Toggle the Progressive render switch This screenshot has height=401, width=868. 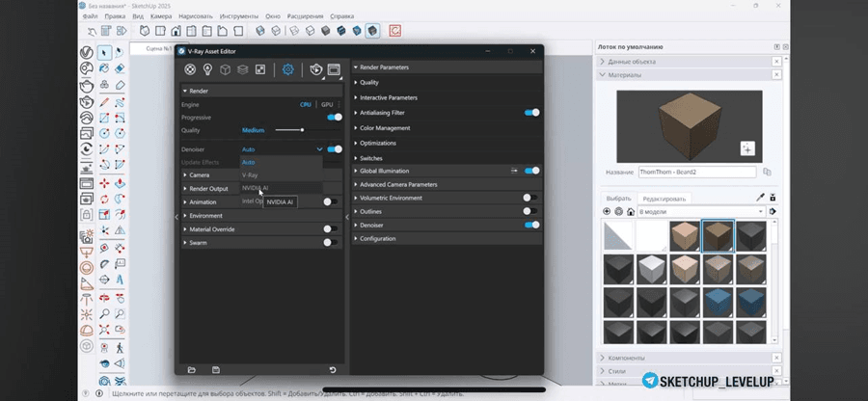coord(335,118)
